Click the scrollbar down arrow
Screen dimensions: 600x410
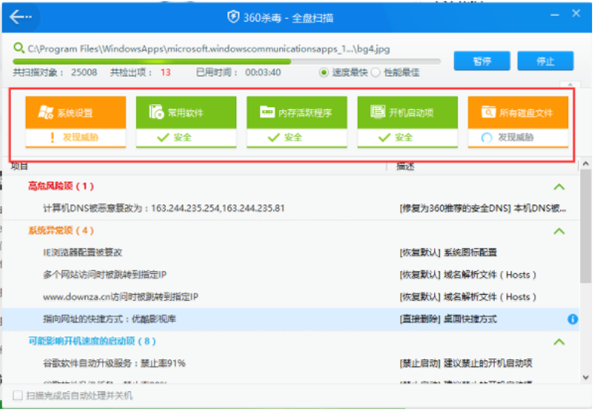pyautogui.click(x=585, y=377)
